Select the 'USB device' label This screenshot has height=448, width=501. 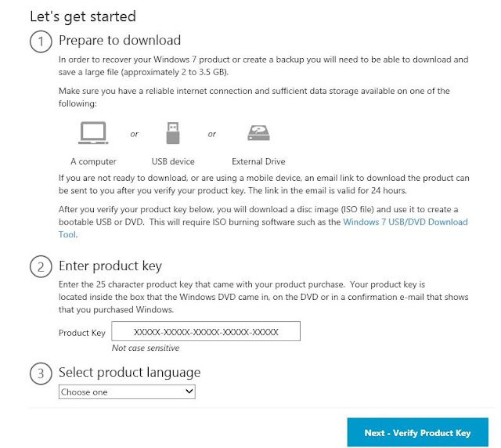click(x=173, y=161)
